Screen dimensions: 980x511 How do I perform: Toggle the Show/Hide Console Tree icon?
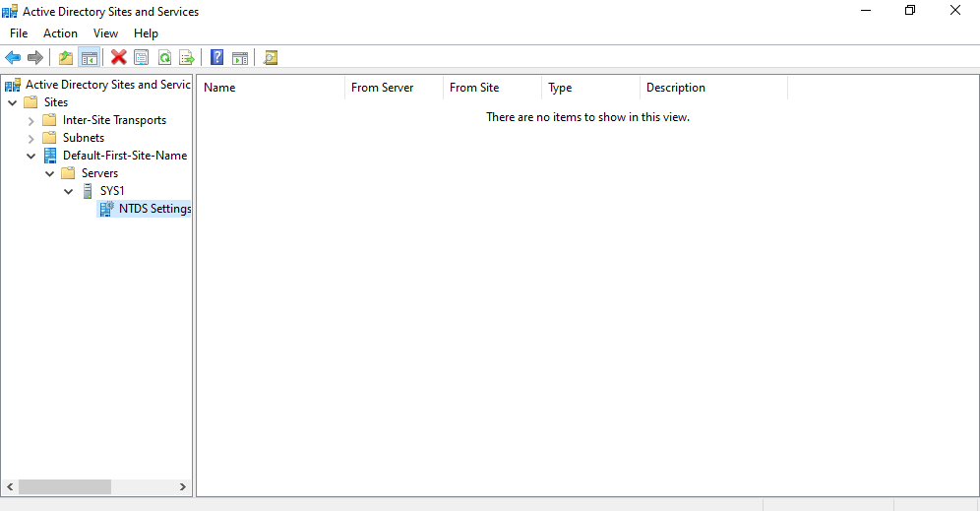point(90,58)
